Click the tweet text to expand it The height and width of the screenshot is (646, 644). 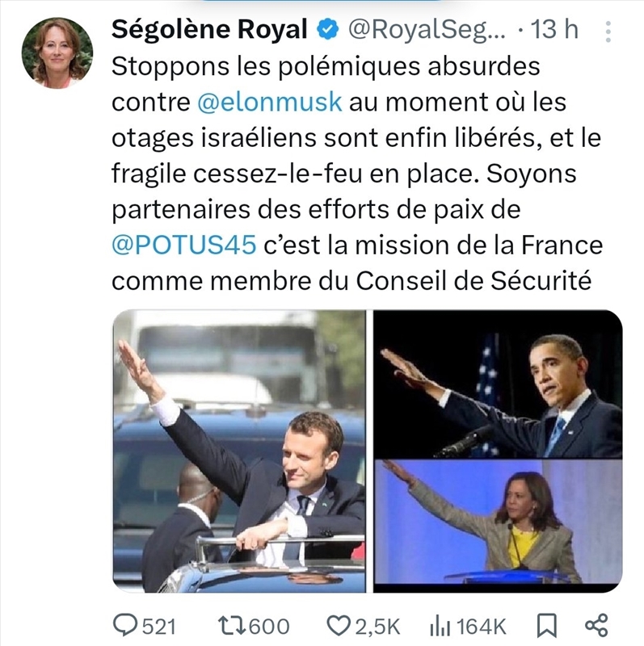(356, 173)
